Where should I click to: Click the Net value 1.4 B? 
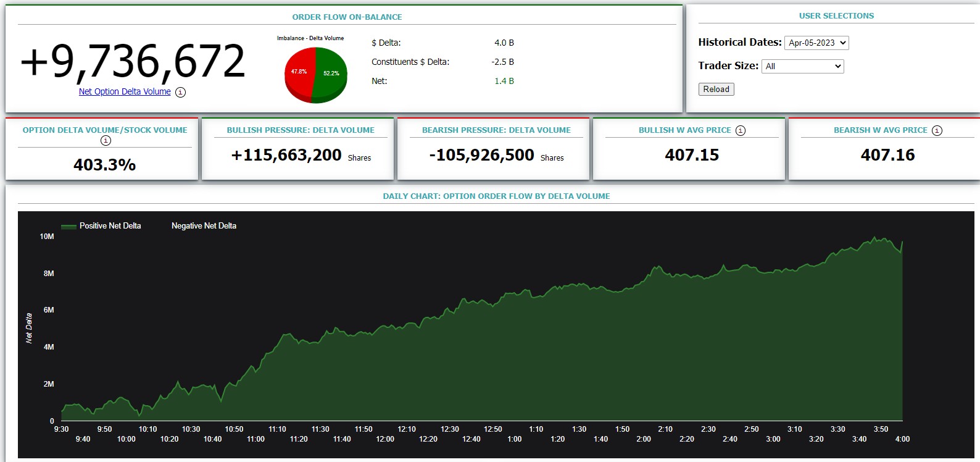[504, 81]
